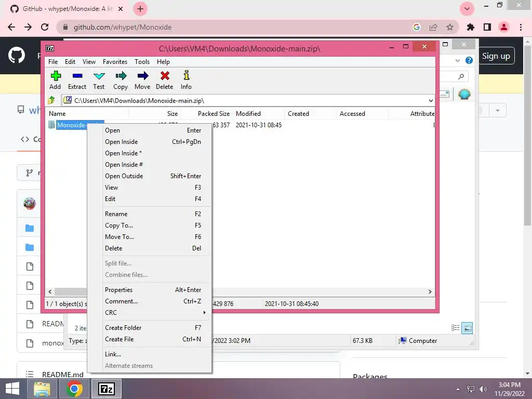Open File menu in 7-Zip
The width and height of the screenshot is (532, 399).
tap(53, 62)
